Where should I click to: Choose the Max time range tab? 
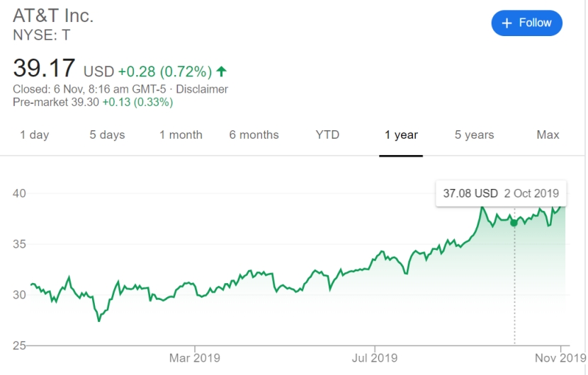(548, 134)
